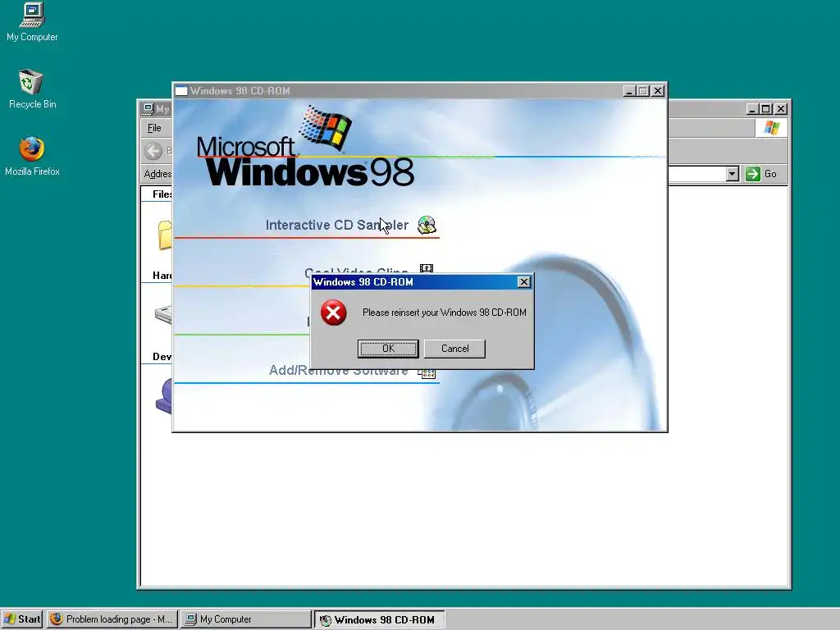Image resolution: width=840 pixels, height=630 pixels.
Task: Maximize the Windows 98 CD-ROM splash window
Action: point(643,91)
